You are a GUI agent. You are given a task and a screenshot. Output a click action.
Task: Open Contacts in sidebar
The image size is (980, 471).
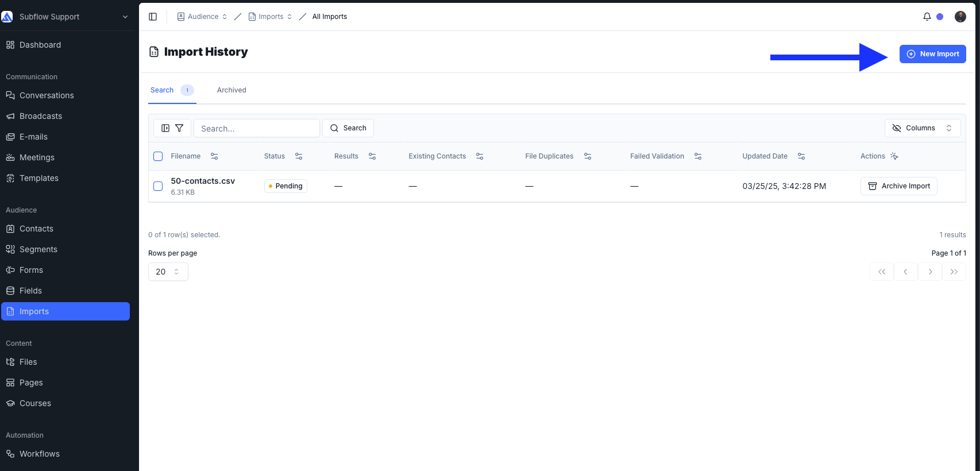coord(65,229)
